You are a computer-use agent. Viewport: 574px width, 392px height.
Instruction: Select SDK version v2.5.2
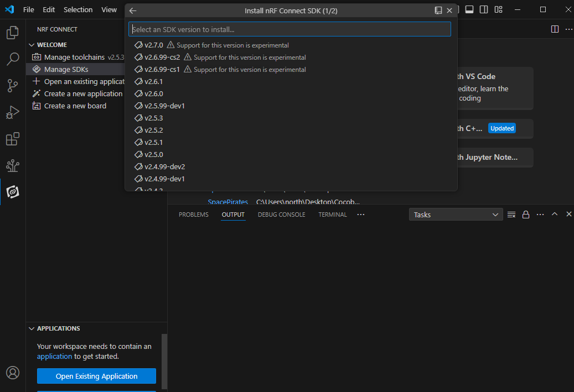point(291,130)
